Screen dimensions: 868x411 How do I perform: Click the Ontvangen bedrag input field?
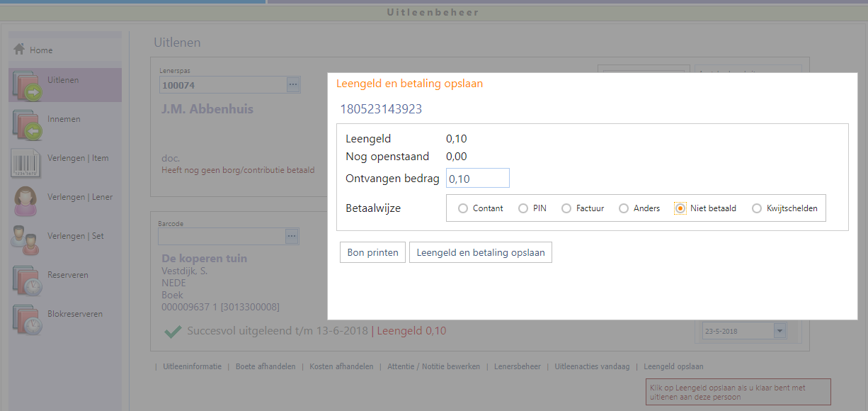[x=477, y=178]
